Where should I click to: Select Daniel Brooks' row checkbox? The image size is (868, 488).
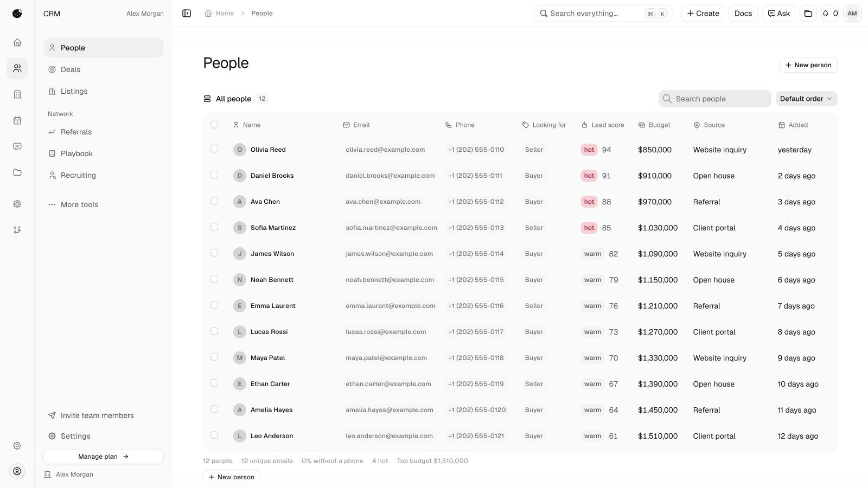pyautogui.click(x=214, y=175)
